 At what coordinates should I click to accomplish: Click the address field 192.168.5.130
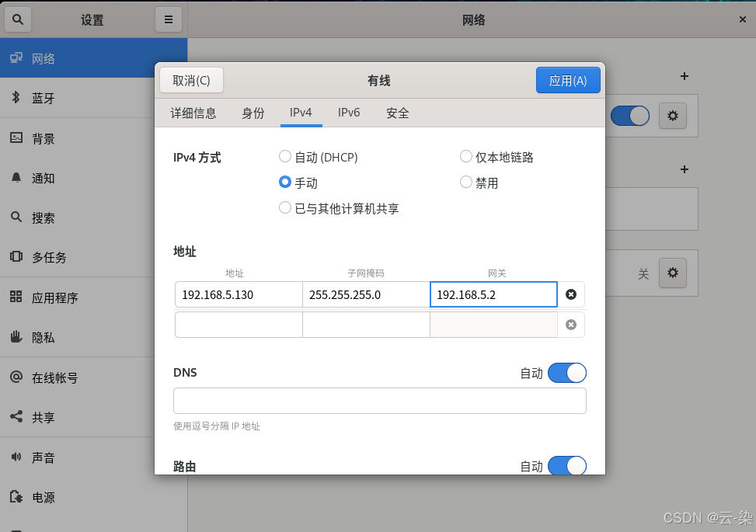(239, 294)
